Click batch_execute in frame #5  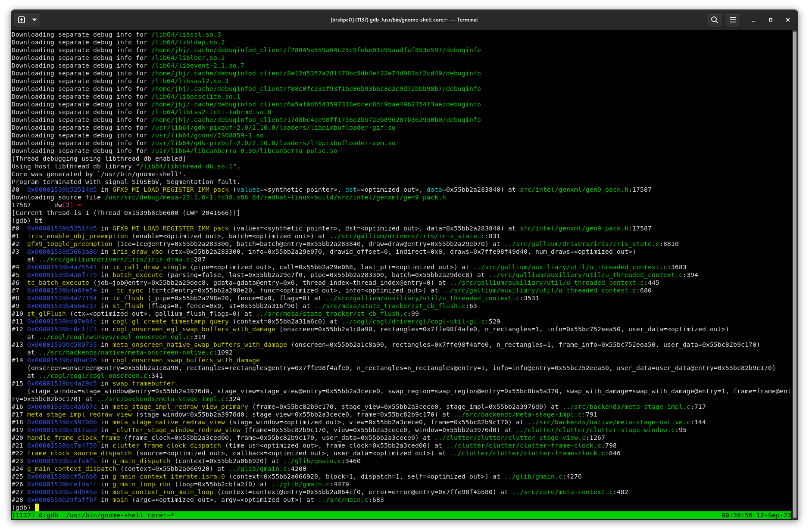point(137,275)
